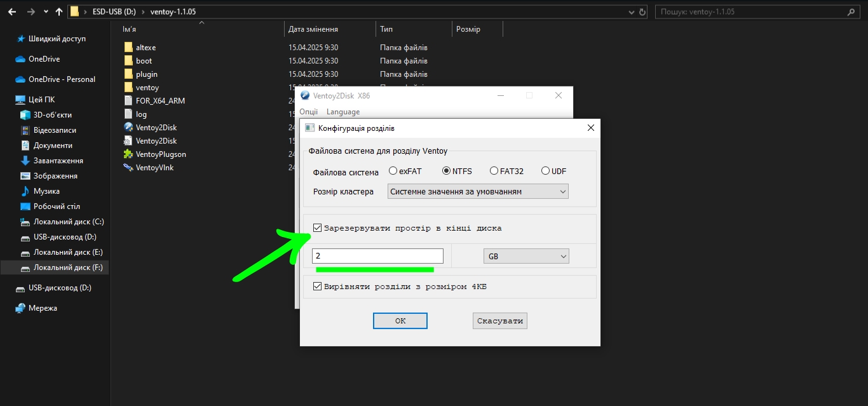Click the Документи folder icon

[25, 145]
